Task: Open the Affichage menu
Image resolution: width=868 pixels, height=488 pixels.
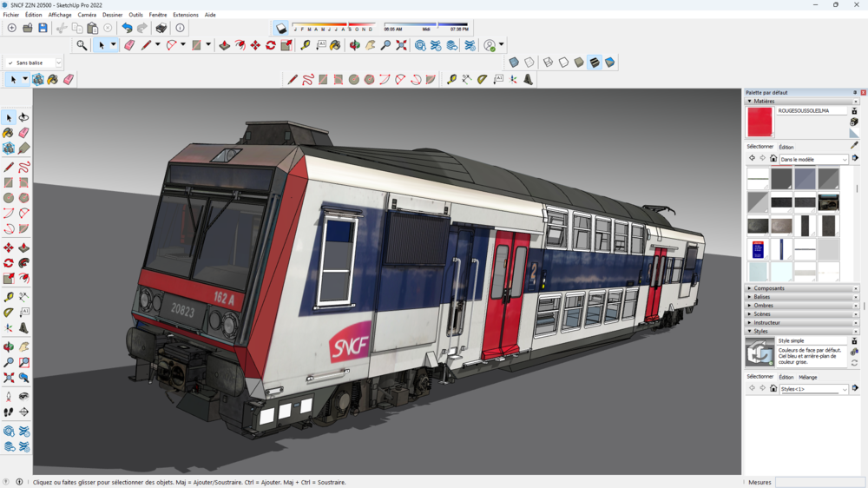Action: tap(60, 15)
